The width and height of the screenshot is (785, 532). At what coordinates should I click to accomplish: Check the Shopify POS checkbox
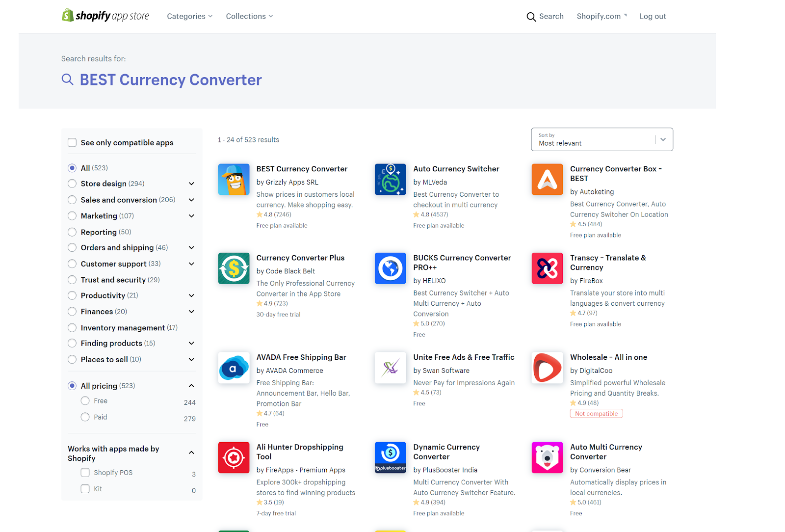point(85,473)
